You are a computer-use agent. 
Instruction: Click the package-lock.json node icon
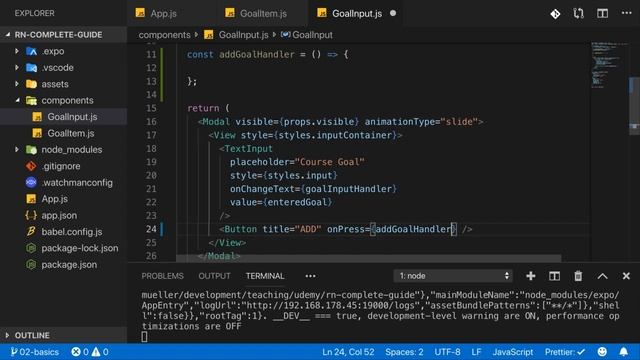pyautogui.click(x=31, y=248)
